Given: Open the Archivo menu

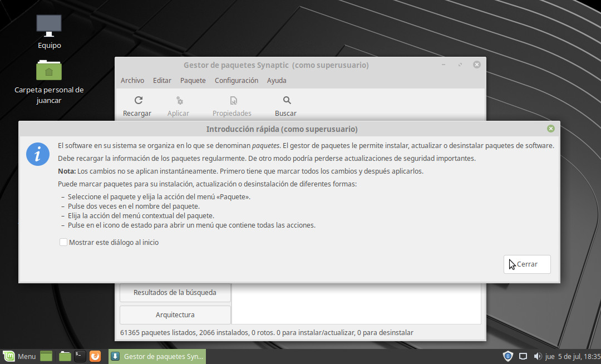Looking at the screenshot, I should pos(132,81).
